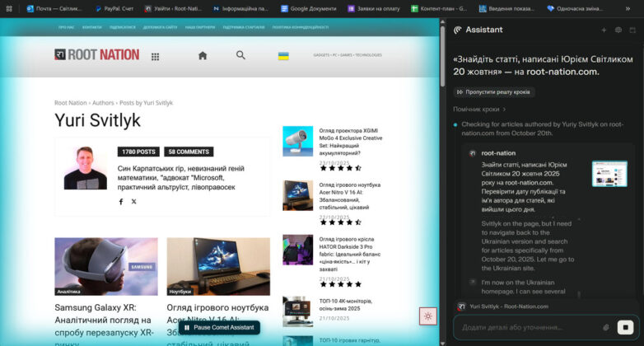This screenshot has height=346, width=644.
Task: Open the Контент-план bookmark
Action: point(439,8)
